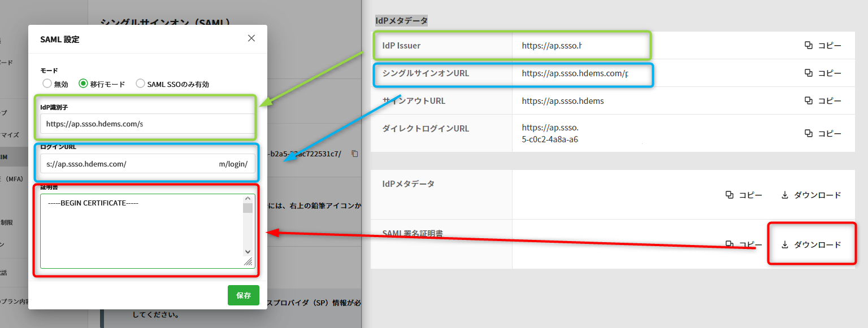Choose SAML SSOのみ有効 mode
This screenshot has width=868, height=328.
click(141, 84)
